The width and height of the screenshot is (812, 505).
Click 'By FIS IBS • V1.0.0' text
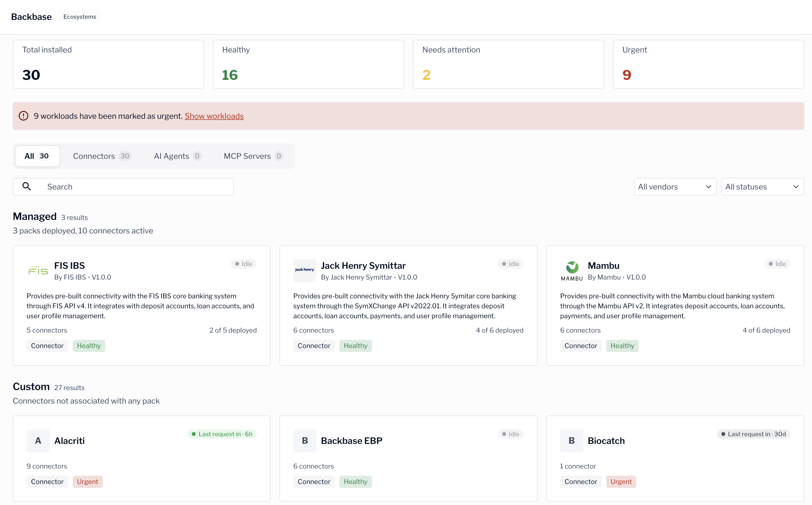coord(83,277)
